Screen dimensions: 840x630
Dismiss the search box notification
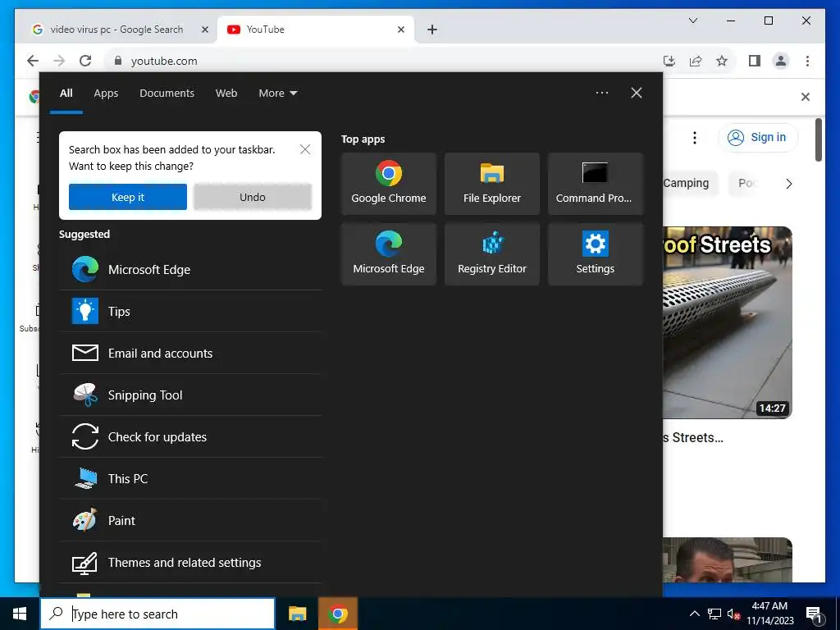pyautogui.click(x=305, y=149)
